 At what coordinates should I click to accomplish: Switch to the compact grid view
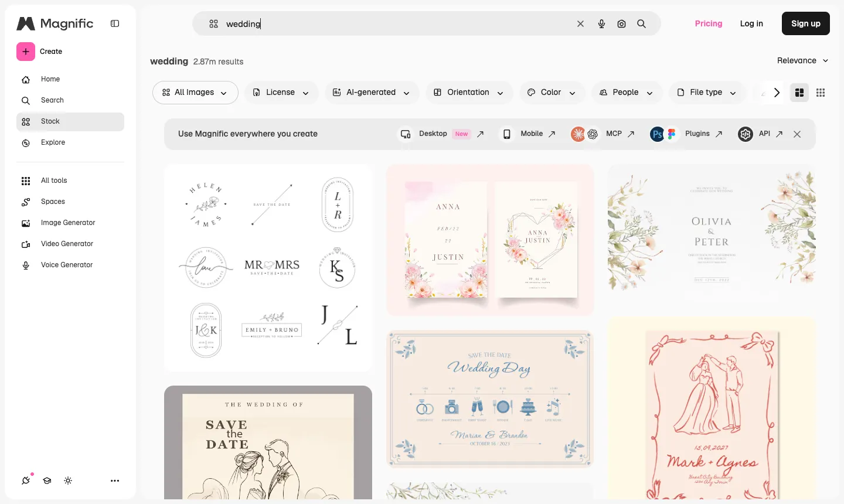[821, 93]
